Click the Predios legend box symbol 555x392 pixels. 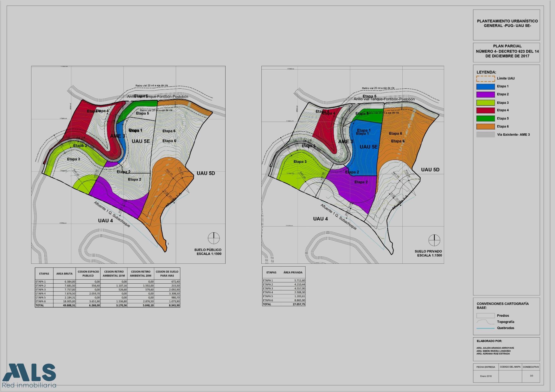pos(485,315)
